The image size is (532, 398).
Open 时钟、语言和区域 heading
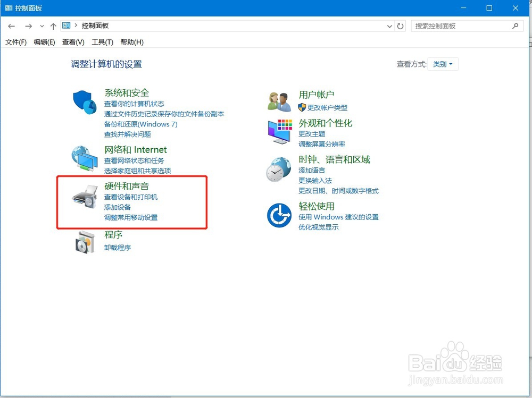[335, 159]
